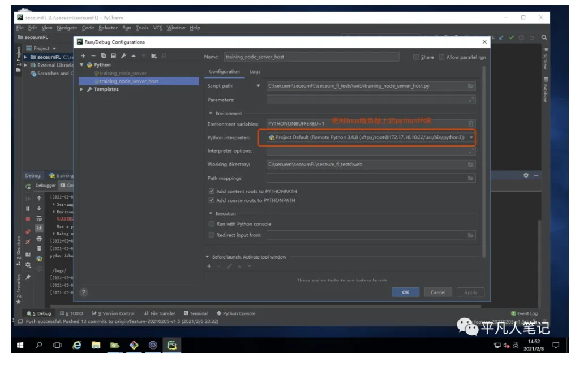Enable Allow parallel run checkbox

coord(441,57)
